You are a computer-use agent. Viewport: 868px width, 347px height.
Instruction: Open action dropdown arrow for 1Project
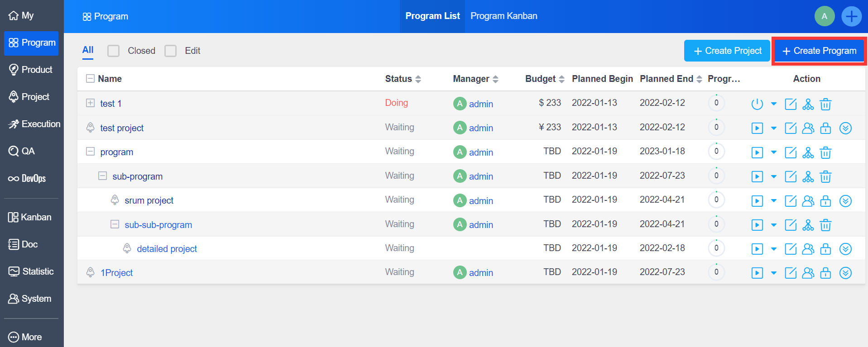(773, 273)
